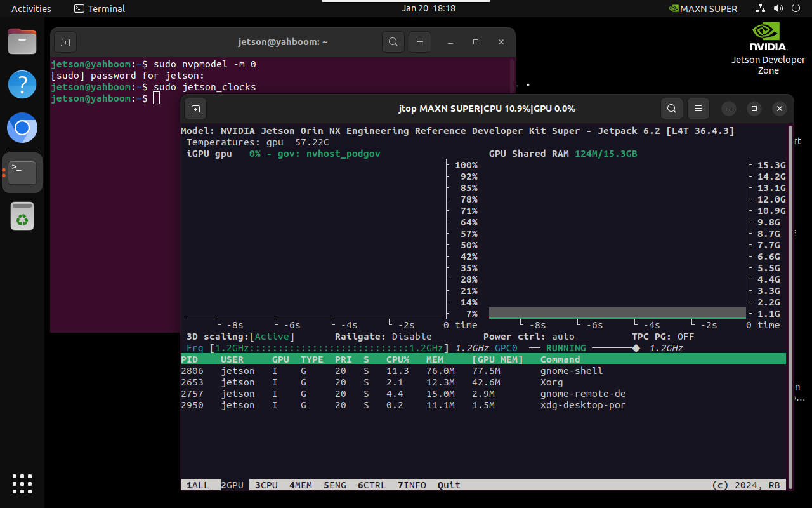Open the 4MEM tab in jtop

click(301, 485)
